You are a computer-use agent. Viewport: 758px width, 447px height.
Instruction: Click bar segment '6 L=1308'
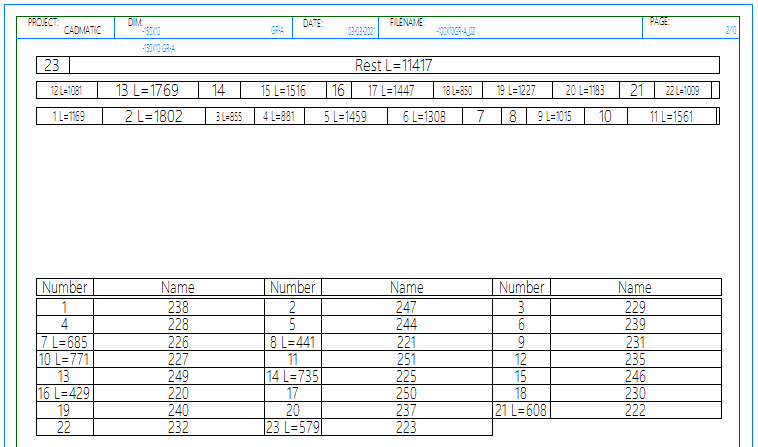[x=425, y=116]
